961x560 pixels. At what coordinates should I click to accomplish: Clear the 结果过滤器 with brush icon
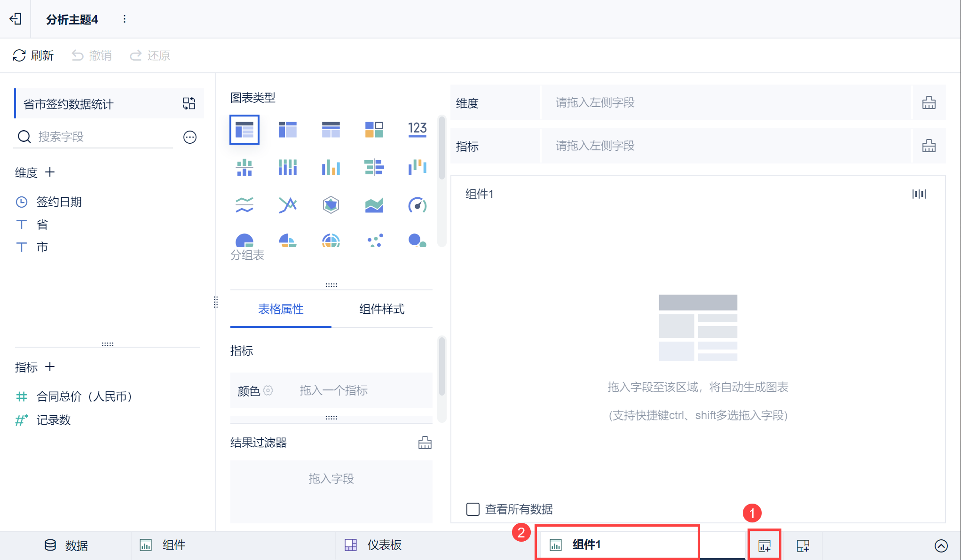(x=425, y=443)
